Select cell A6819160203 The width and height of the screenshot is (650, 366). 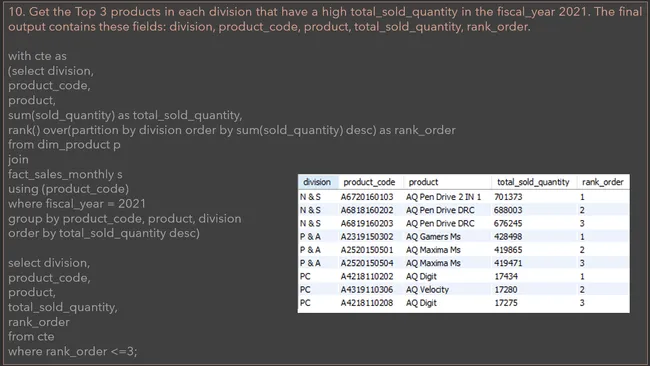[x=367, y=223]
